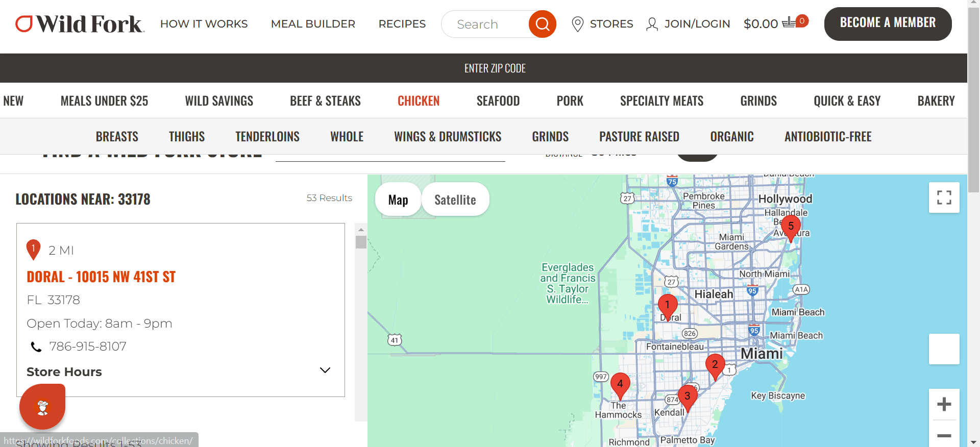Click the Store Hours label
Image resolution: width=980 pixels, height=447 pixels.
coord(64,372)
